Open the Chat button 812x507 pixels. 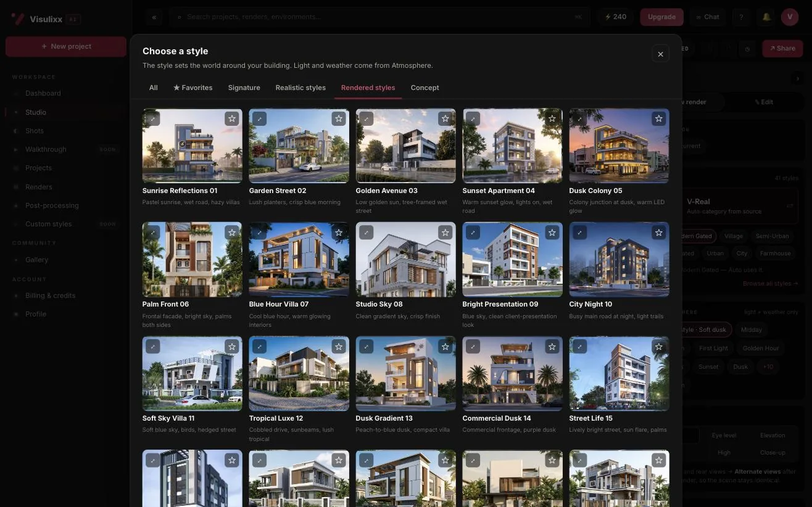708,17
